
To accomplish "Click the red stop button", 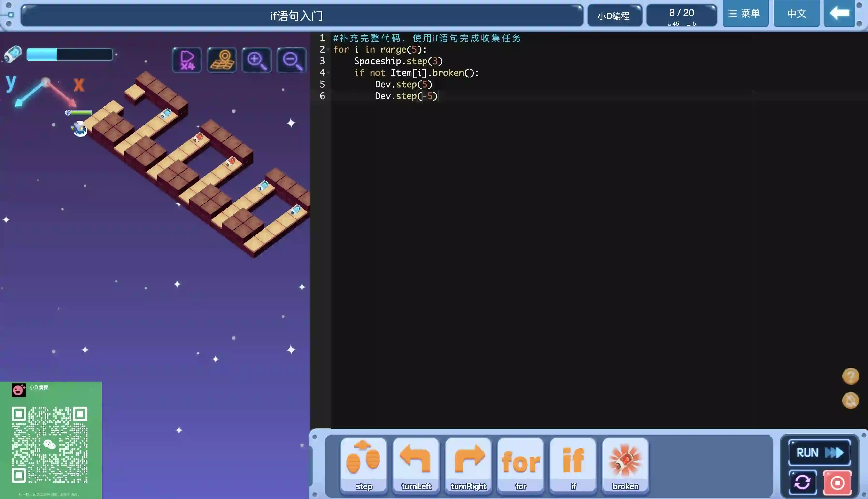I will [x=837, y=483].
